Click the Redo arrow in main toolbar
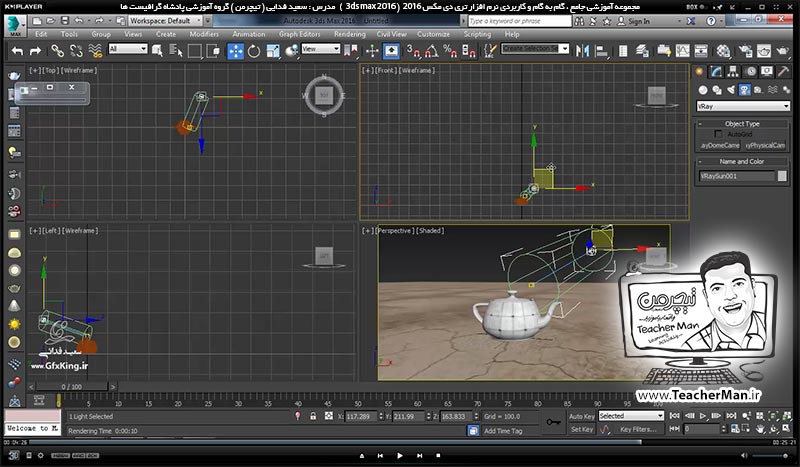Viewport: 800px width, 467px height. click(35, 51)
